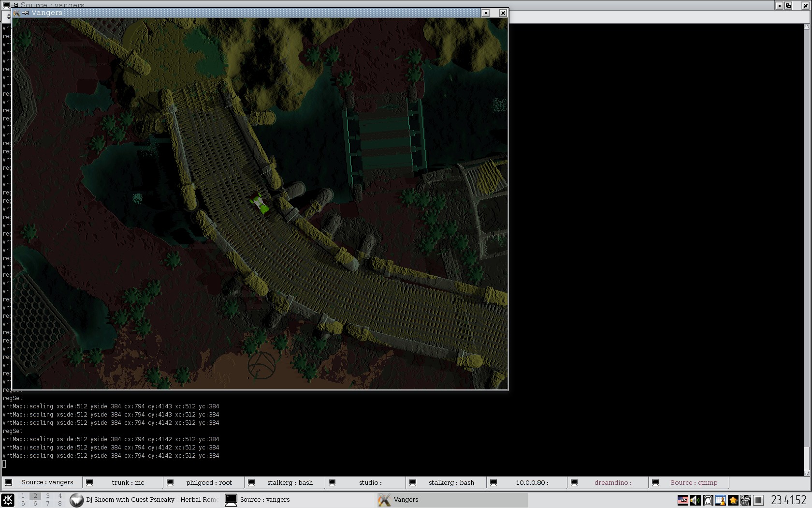Close the Vangers game window

pyautogui.click(x=503, y=13)
